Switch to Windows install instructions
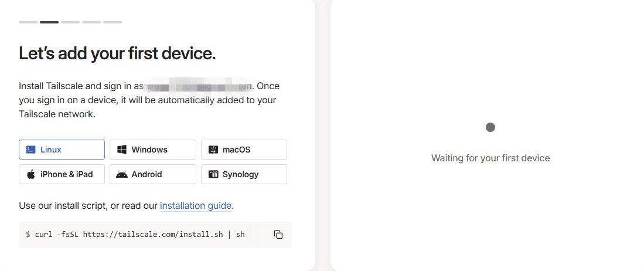Image resolution: width=644 pixels, height=271 pixels. click(153, 150)
